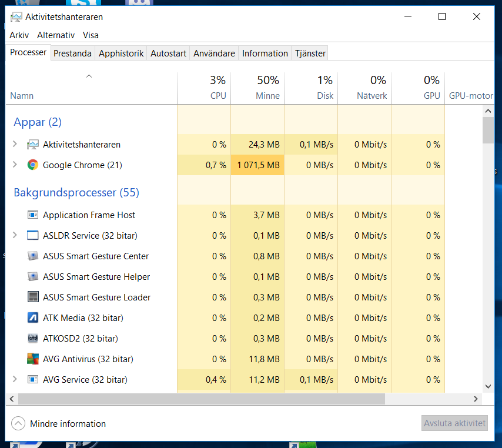Click the Avsluta aktivitet button
Viewport: 502px width, 448px height.
[454, 423]
